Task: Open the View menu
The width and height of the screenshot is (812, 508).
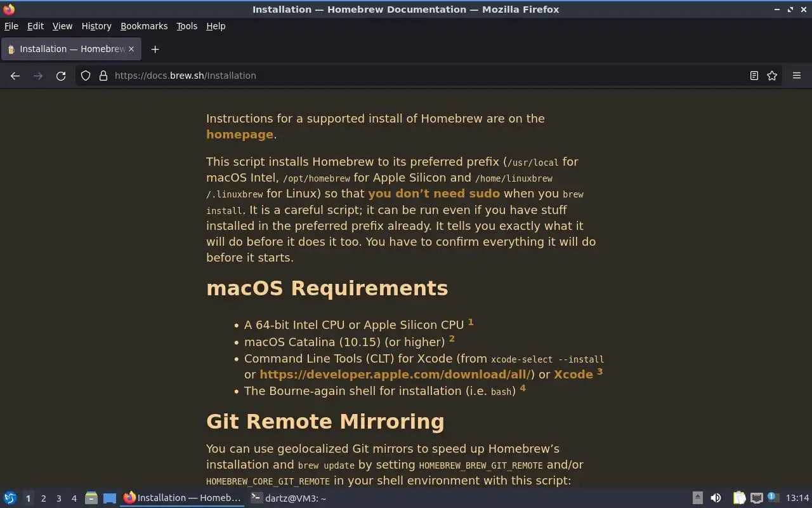Action: (62, 26)
